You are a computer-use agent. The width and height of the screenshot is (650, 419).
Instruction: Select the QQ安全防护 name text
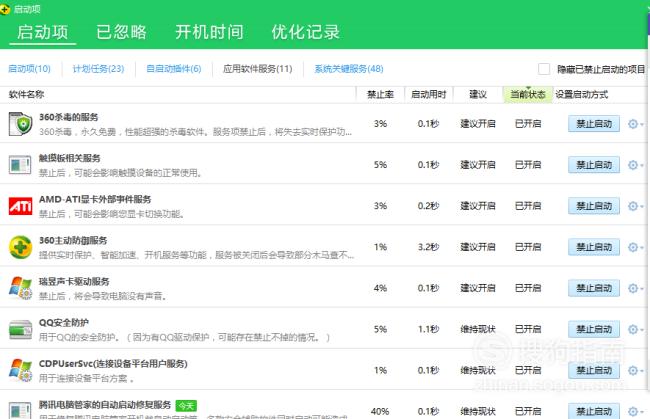pos(63,322)
